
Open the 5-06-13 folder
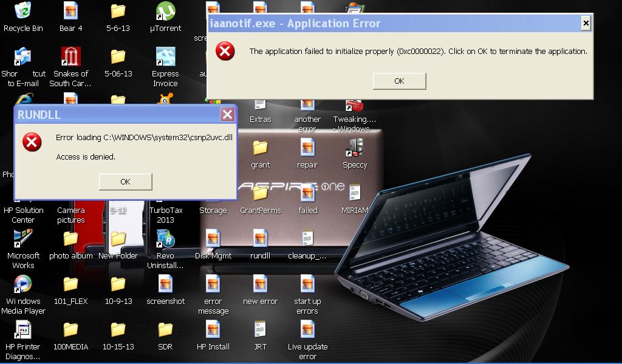pyautogui.click(x=118, y=56)
